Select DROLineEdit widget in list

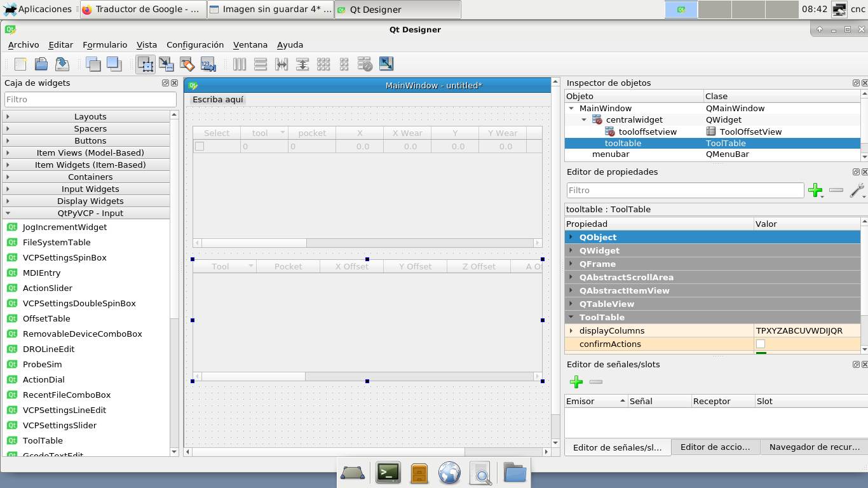click(48, 349)
